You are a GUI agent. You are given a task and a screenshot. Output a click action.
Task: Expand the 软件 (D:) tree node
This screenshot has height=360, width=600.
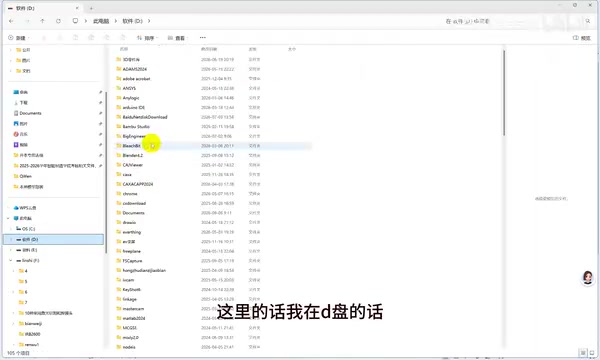tap(11, 239)
